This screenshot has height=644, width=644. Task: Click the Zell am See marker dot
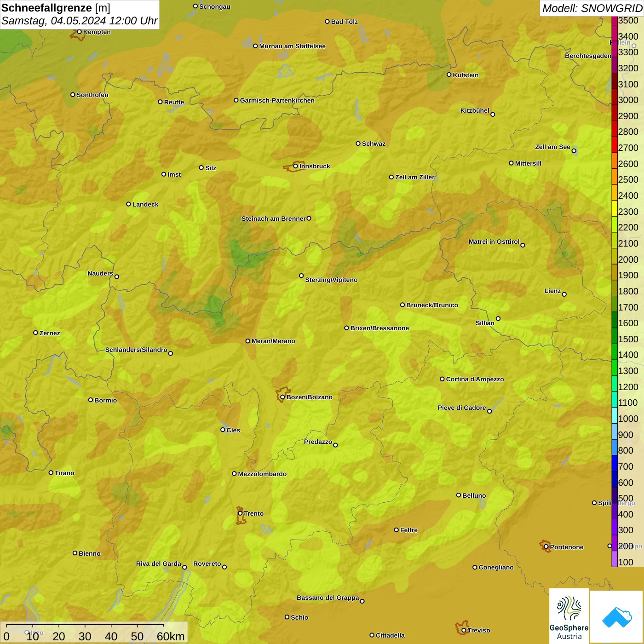[574, 150]
